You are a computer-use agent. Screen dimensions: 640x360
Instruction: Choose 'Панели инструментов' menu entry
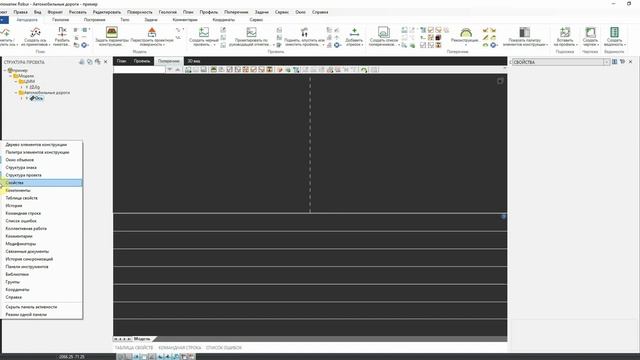pos(42,267)
